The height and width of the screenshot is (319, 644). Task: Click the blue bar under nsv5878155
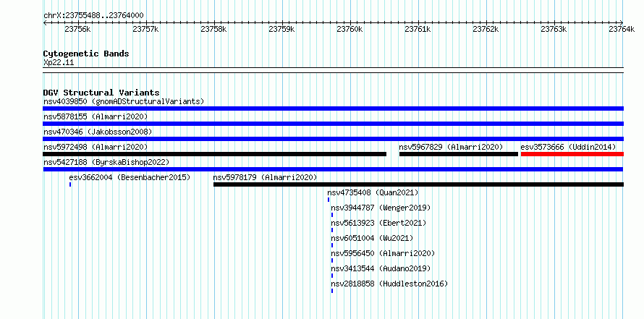point(333,124)
